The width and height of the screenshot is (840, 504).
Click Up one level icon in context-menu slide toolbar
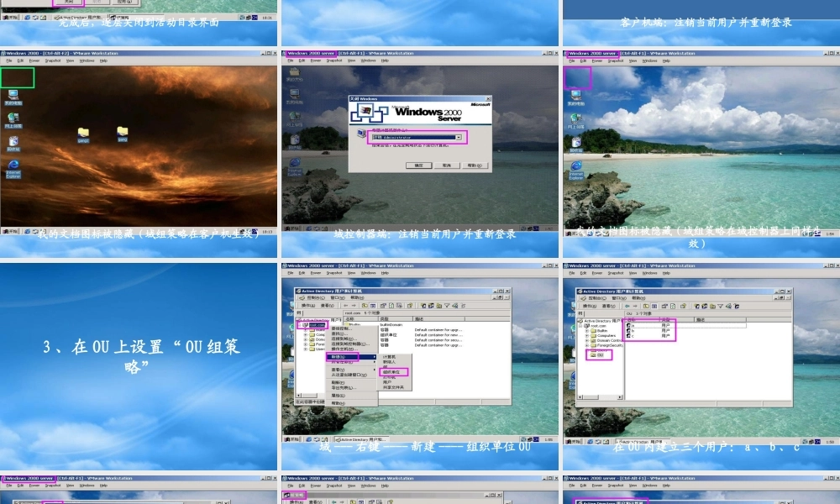[365, 306]
